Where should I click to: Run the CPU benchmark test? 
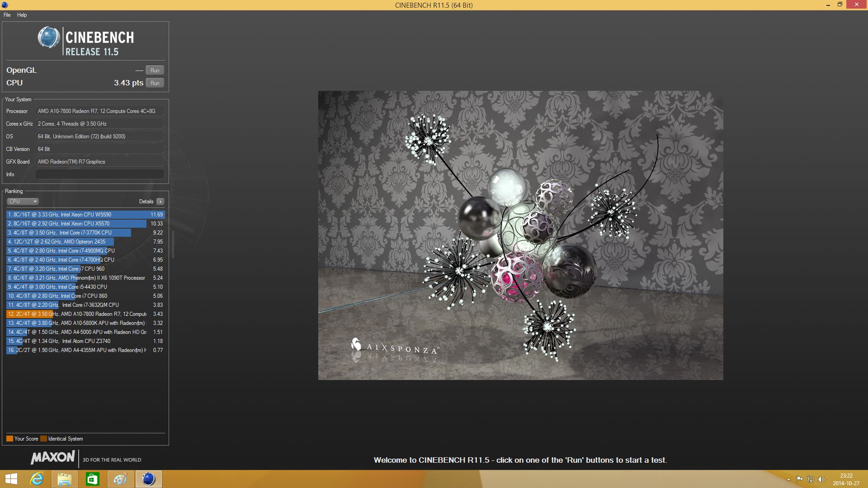click(x=155, y=83)
